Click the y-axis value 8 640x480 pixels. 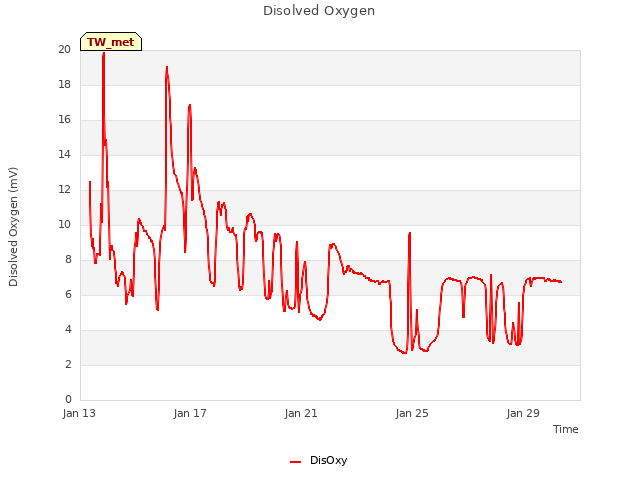pos(68,260)
